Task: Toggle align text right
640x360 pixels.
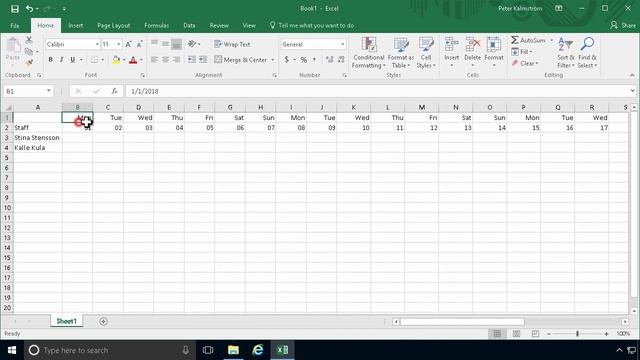Action: pyautogui.click(x=176, y=60)
